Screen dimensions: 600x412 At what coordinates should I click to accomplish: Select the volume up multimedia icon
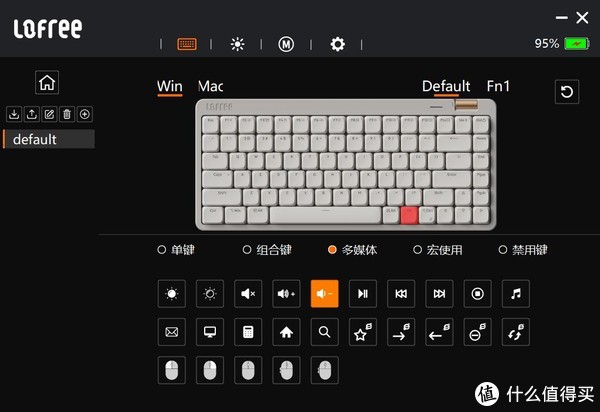click(x=286, y=294)
